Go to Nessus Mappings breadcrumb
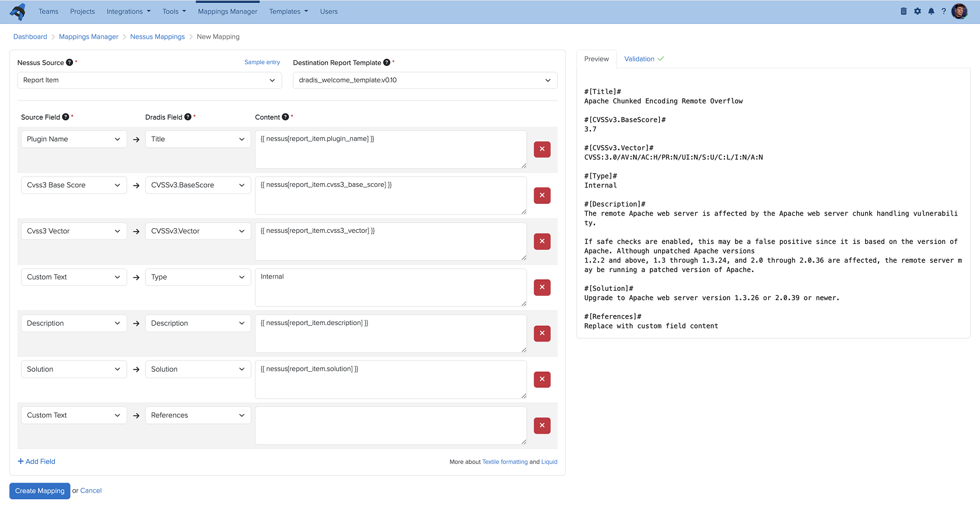The width and height of the screenshot is (980, 513). point(157,37)
